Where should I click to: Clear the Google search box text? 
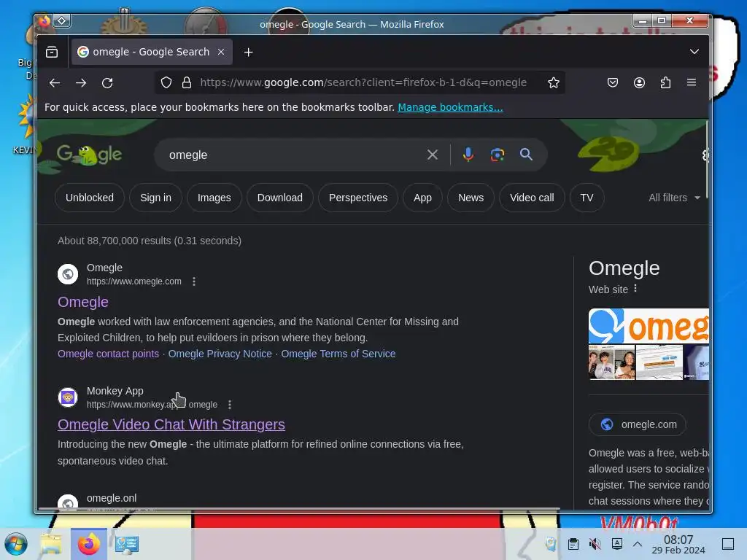pyautogui.click(x=432, y=155)
